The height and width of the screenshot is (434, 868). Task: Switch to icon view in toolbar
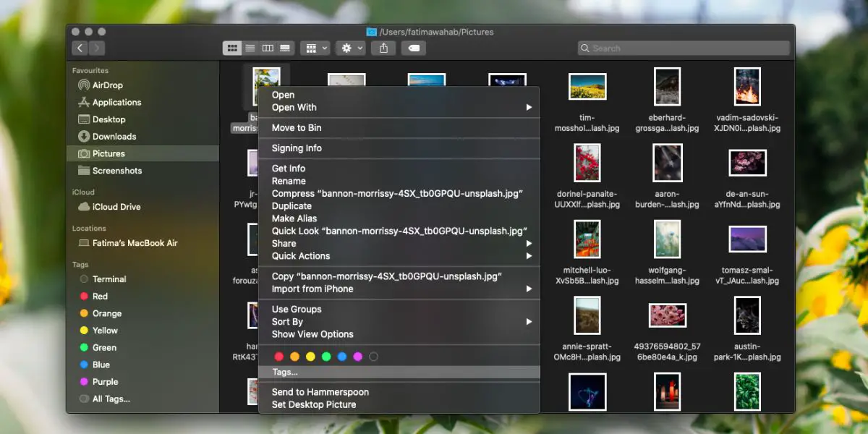[x=232, y=48]
